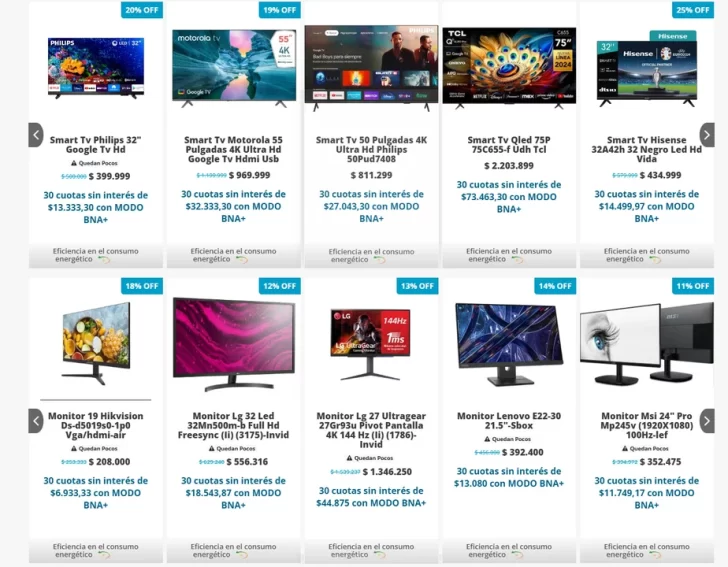The image size is (728, 567).
Task: Click the 25% OFF badge on the Hisense TV
Action: [x=693, y=10]
